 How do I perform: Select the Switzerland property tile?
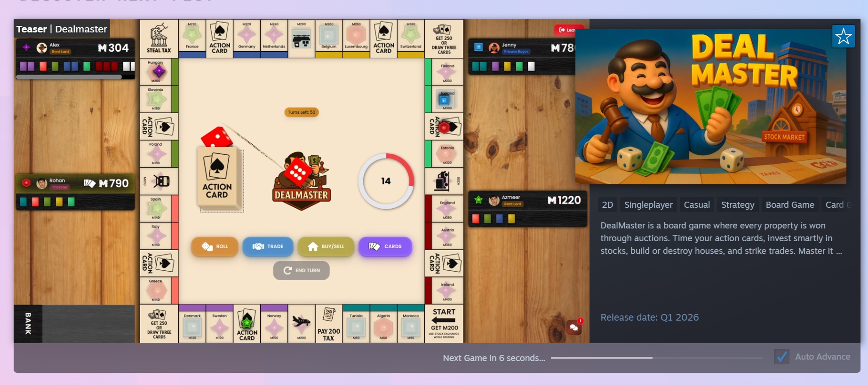411,39
